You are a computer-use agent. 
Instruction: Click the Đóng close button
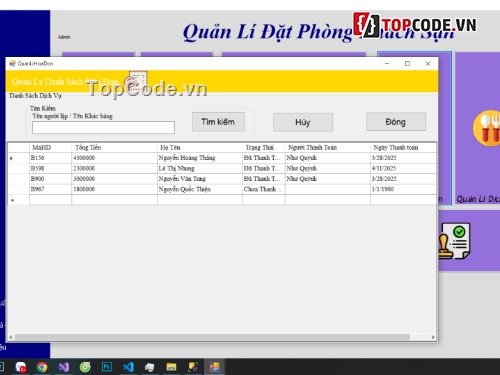[396, 122]
